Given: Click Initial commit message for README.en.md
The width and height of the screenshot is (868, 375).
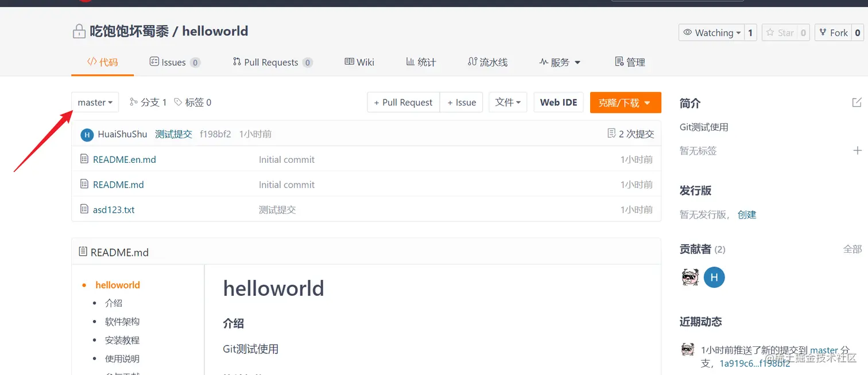Looking at the screenshot, I should pos(286,159).
